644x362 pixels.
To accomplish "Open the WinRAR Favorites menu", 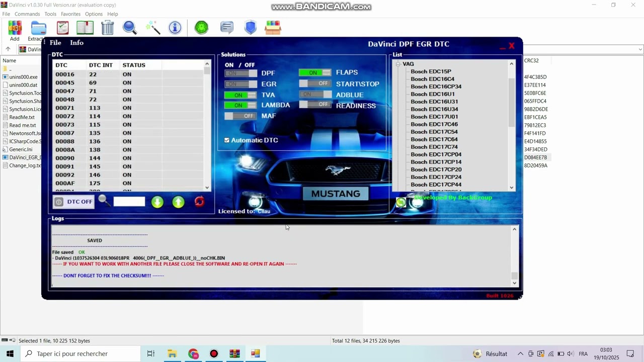I will (x=70, y=14).
